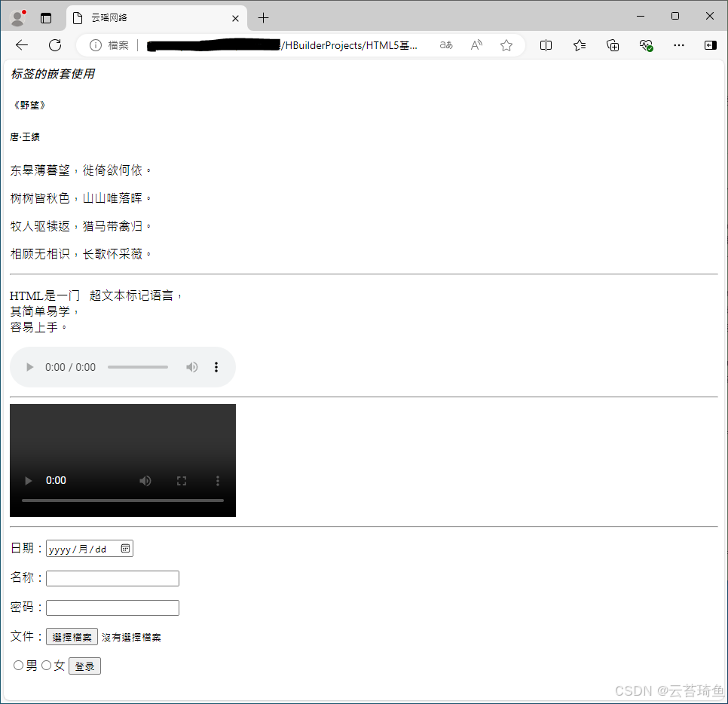Screen dimensions: 728x704
Task: Open the tab actions menu icon
Action: (46, 18)
